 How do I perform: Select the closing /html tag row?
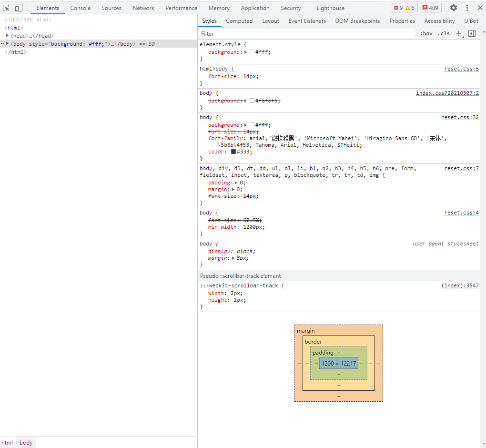tap(16, 52)
